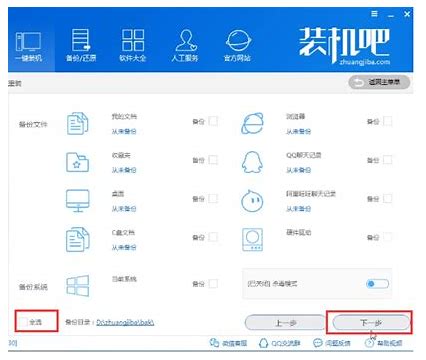This screenshot has height=360, width=426.
Task: Check the backup box for C盘文档
Action: (213, 237)
